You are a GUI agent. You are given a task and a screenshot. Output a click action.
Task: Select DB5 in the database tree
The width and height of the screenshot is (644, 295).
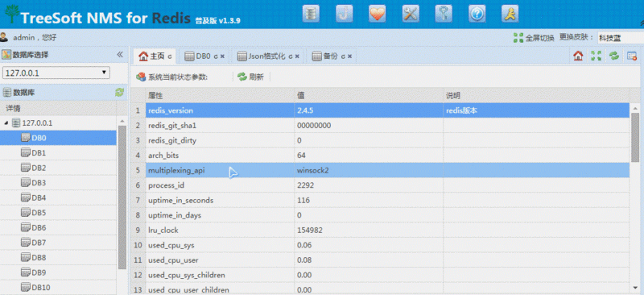[39, 213]
